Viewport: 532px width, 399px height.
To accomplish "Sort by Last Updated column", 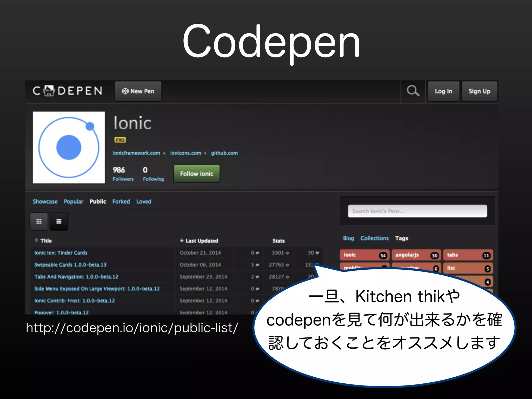I will tap(199, 241).
